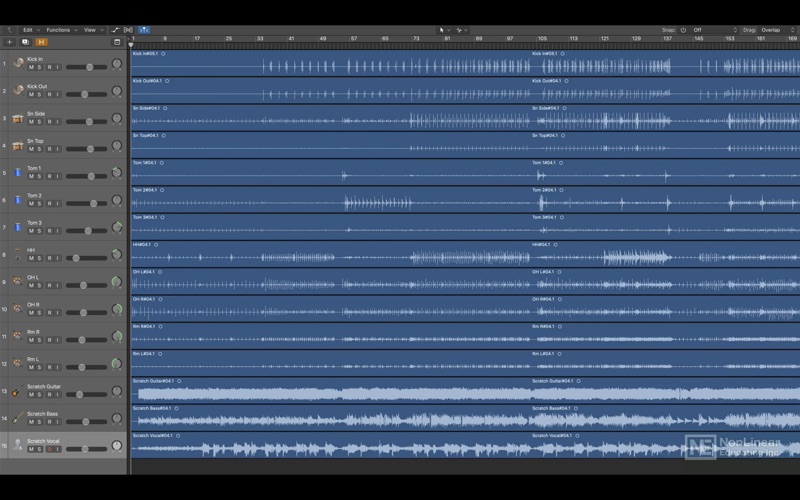Click bar 105 in the ruler

coord(542,38)
